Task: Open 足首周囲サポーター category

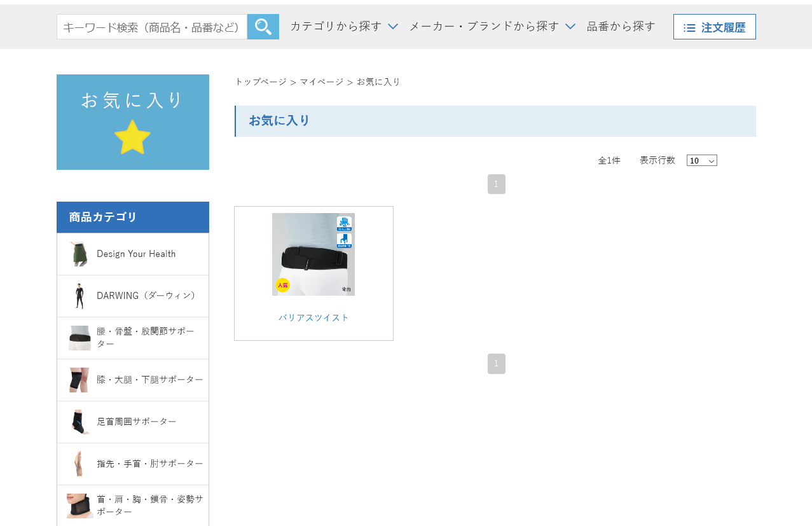Action: click(133, 422)
